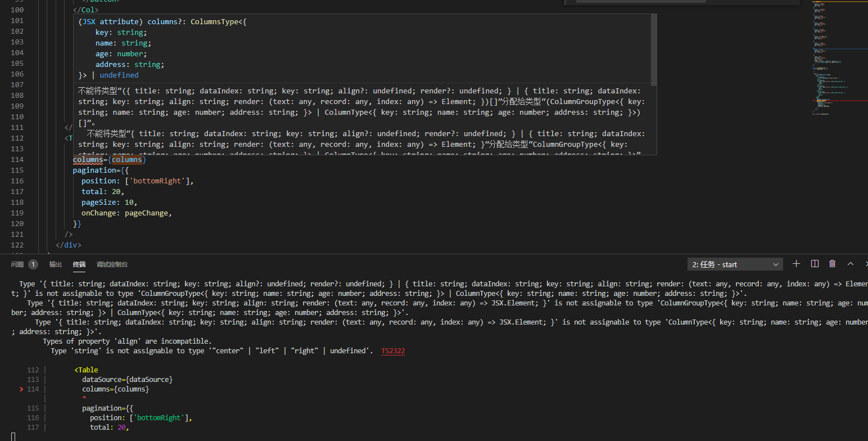Select the 终端 tab
The width and height of the screenshot is (868, 441).
click(79, 264)
